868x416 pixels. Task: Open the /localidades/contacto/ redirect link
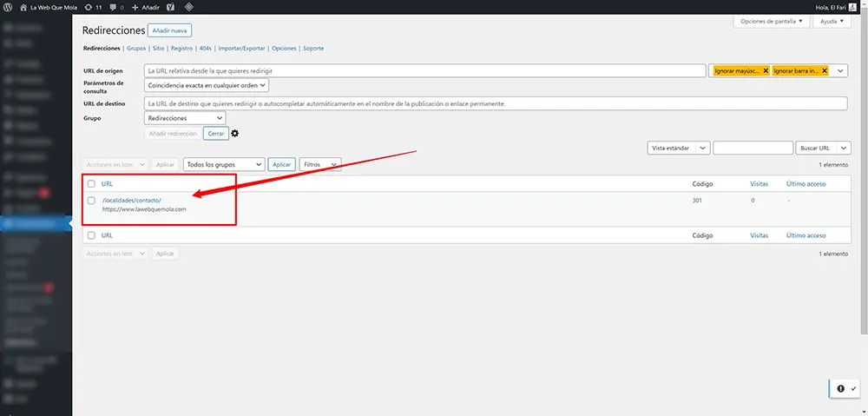pyautogui.click(x=131, y=201)
